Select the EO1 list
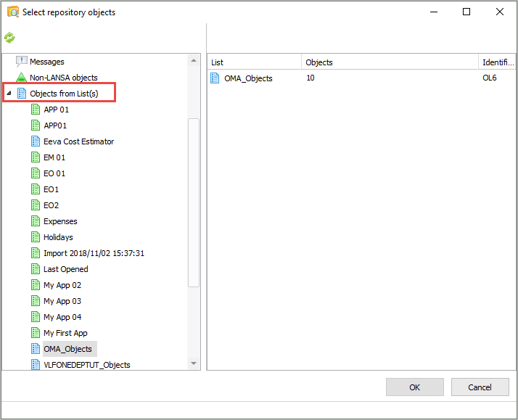The image size is (518, 420). (x=52, y=189)
